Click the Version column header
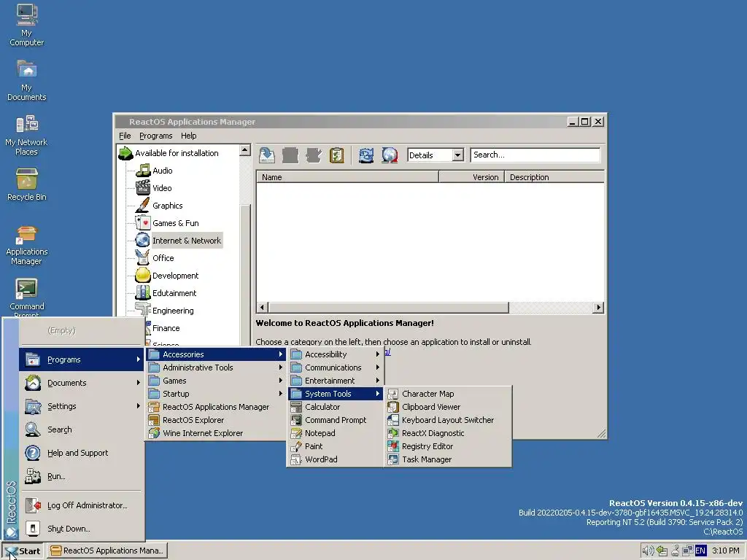The image size is (747, 560). coord(471,177)
